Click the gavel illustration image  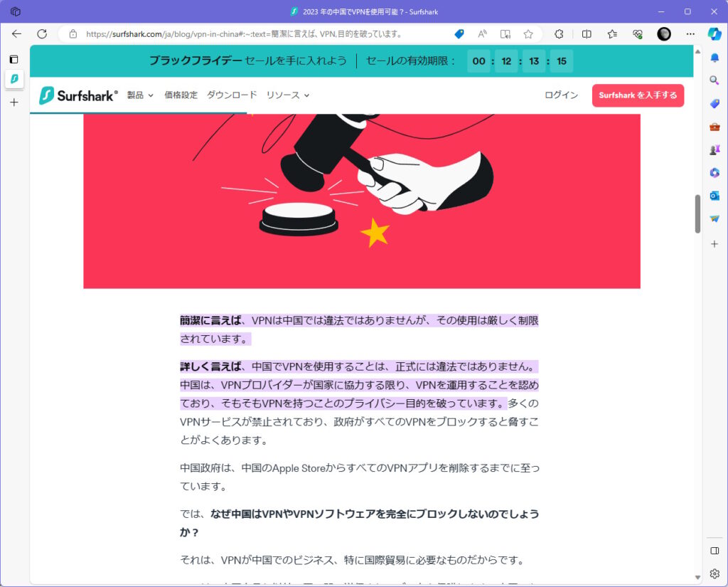(x=362, y=201)
